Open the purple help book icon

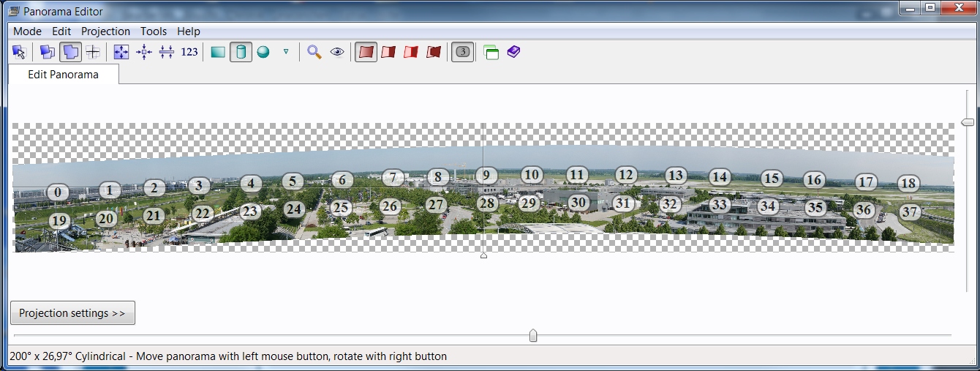click(513, 52)
